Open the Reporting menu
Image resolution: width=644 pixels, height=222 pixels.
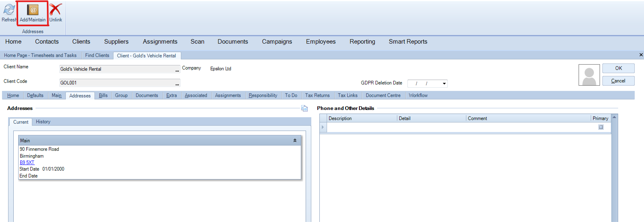click(362, 42)
